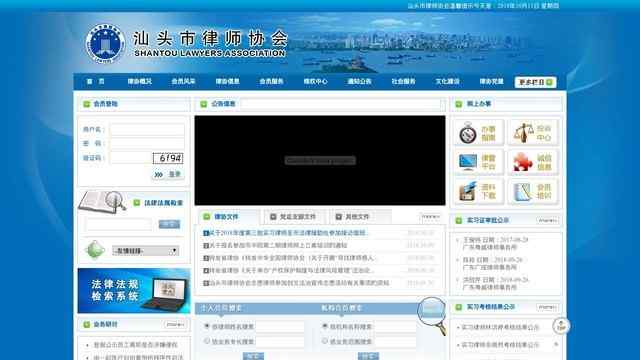Screen dimensions: 640x360
Task: Open the computer monitor 律管平台 tile
Action: [478, 162]
